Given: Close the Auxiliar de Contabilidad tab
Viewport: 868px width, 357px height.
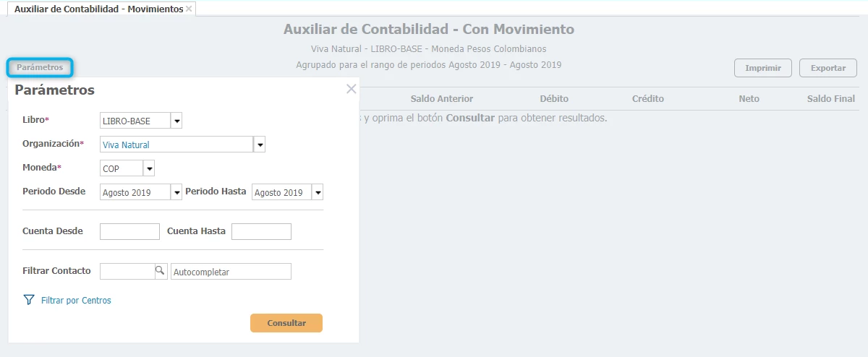Looking at the screenshot, I should click(x=189, y=9).
